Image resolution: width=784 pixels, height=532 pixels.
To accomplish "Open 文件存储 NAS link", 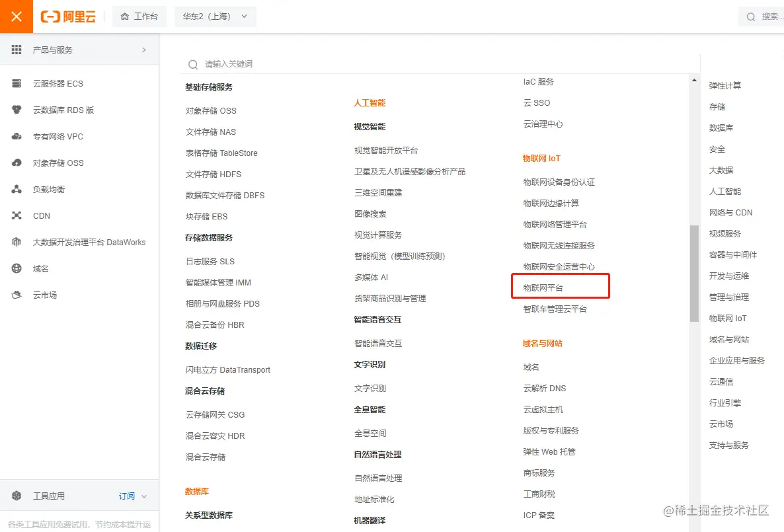I will click(210, 132).
